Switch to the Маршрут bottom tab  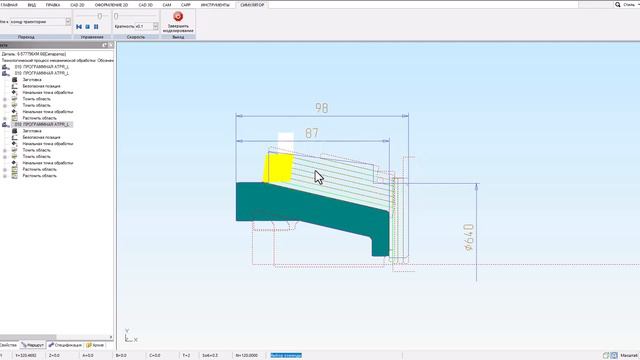coord(33,345)
